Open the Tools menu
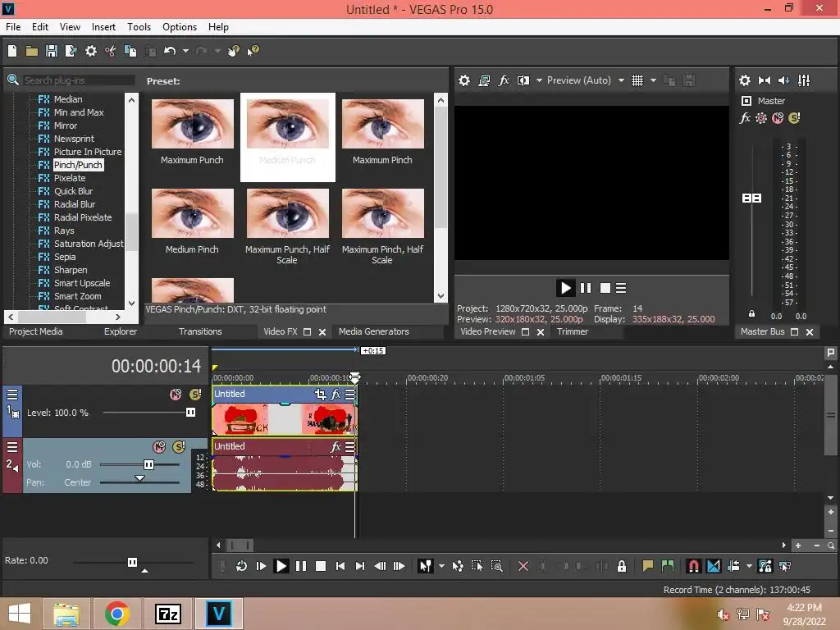This screenshot has width=840, height=630. click(x=139, y=27)
